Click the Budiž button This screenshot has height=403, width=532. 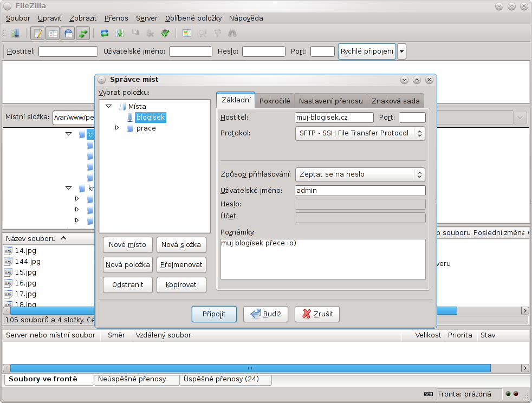[x=265, y=314]
